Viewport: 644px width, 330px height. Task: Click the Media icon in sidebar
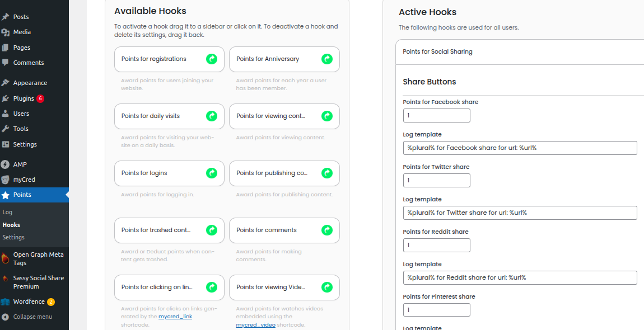click(6, 32)
